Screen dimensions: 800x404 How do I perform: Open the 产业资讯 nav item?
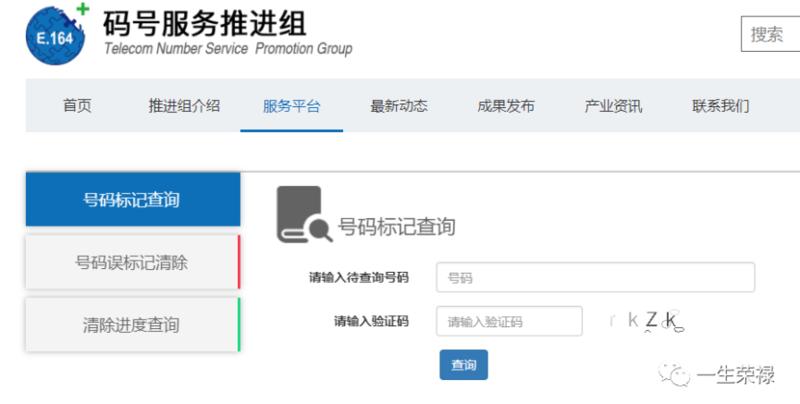[613, 106]
